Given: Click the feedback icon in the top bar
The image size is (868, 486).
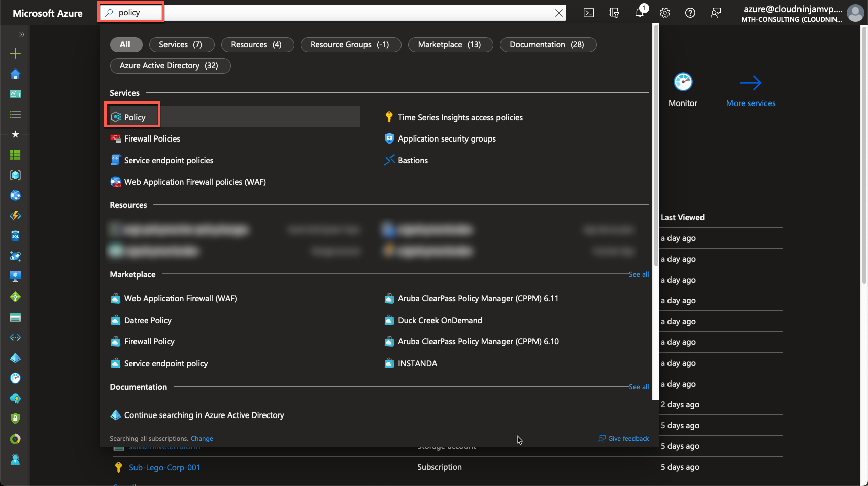Looking at the screenshot, I should pyautogui.click(x=716, y=13).
